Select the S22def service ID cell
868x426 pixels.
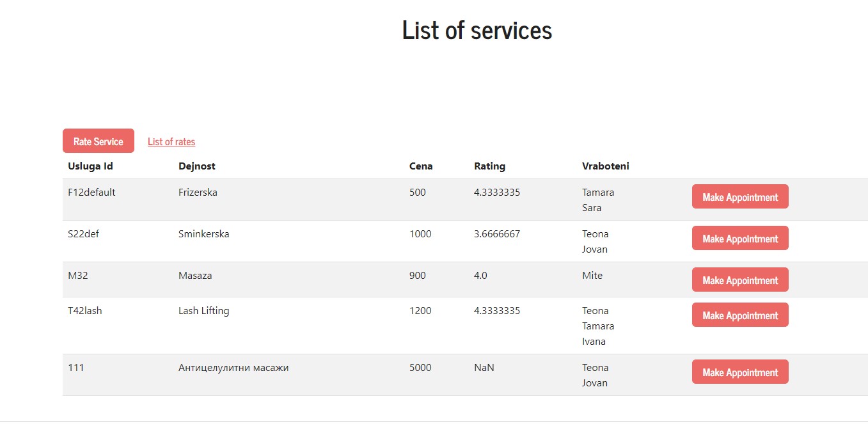coord(84,234)
